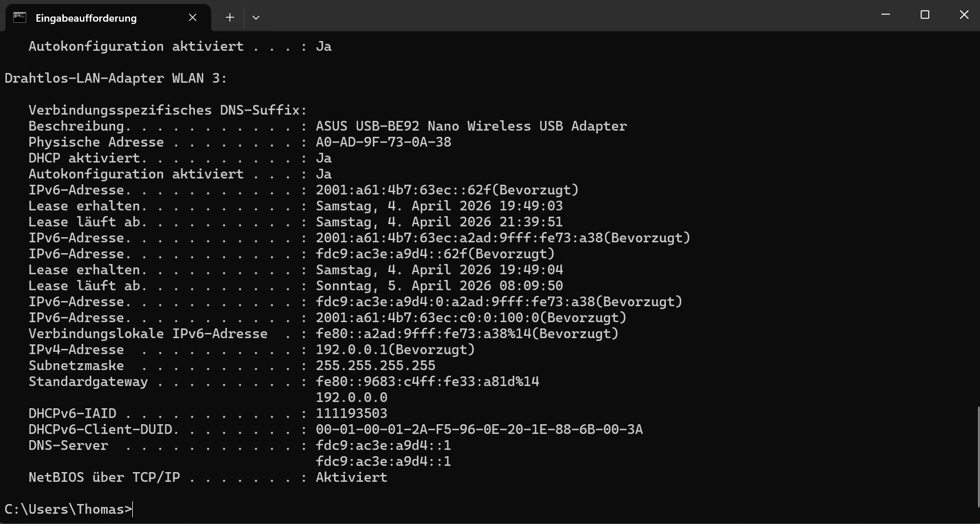Screen dimensions: 980x524
Task: Close the terminal window
Action: (x=964, y=15)
